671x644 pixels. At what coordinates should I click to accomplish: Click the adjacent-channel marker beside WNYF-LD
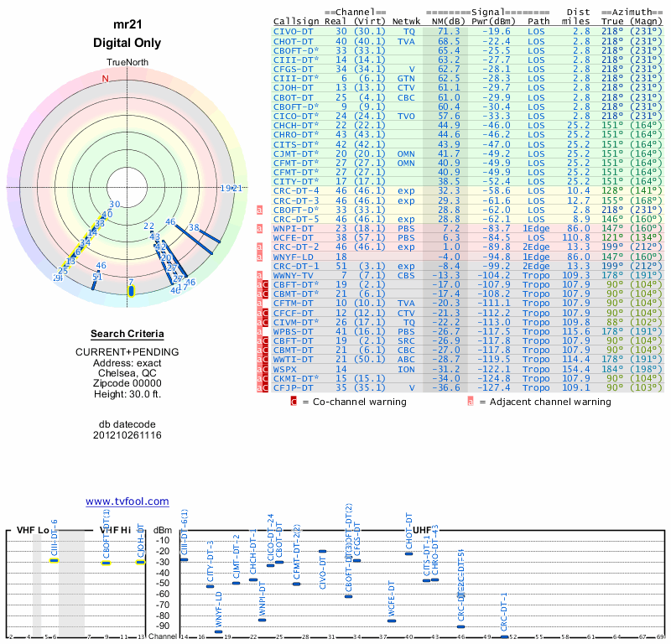(x=259, y=257)
